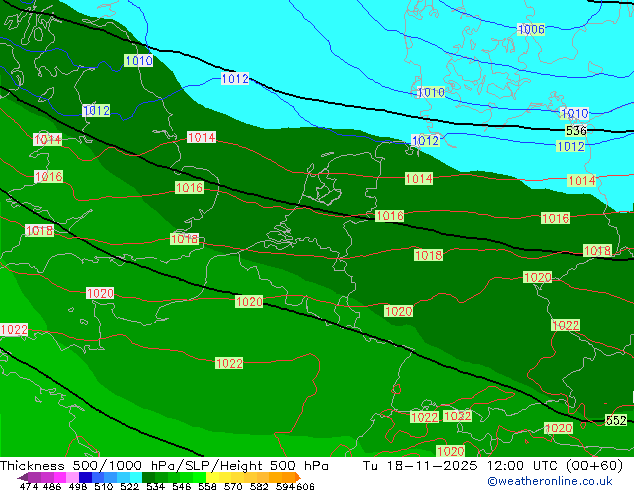Click the 606 legend value
The height and width of the screenshot is (490, 634).
tap(305, 486)
